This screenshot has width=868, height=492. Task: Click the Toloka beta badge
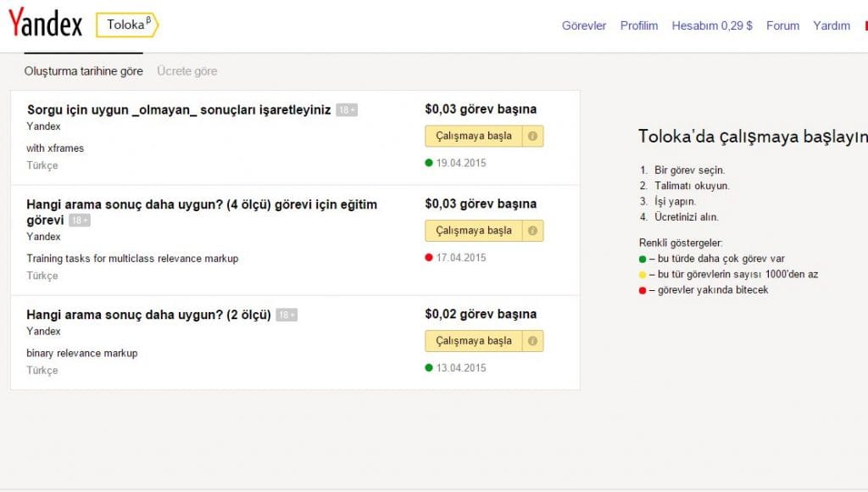point(125,25)
